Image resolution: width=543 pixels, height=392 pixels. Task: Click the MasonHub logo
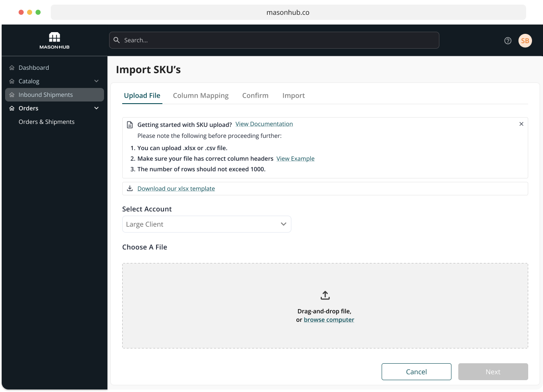pyautogui.click(x=54, y=40)
